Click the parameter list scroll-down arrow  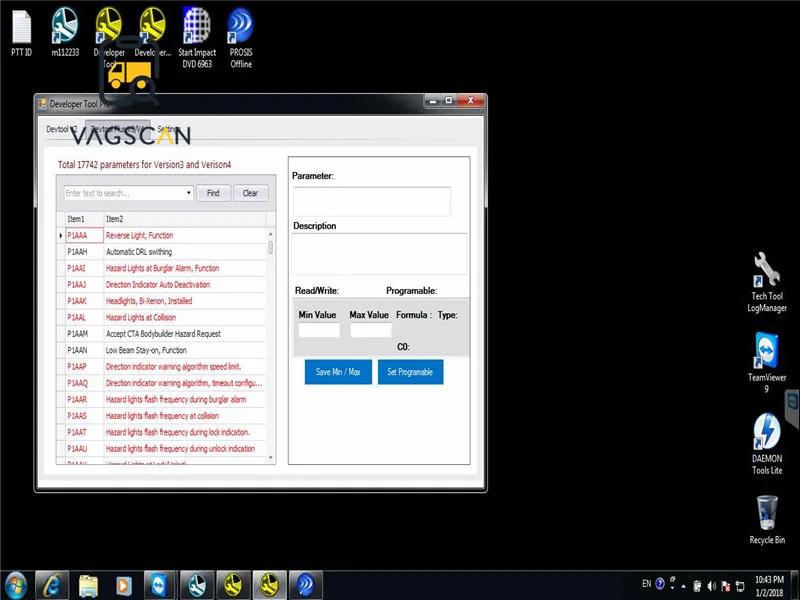click(270, 458)
